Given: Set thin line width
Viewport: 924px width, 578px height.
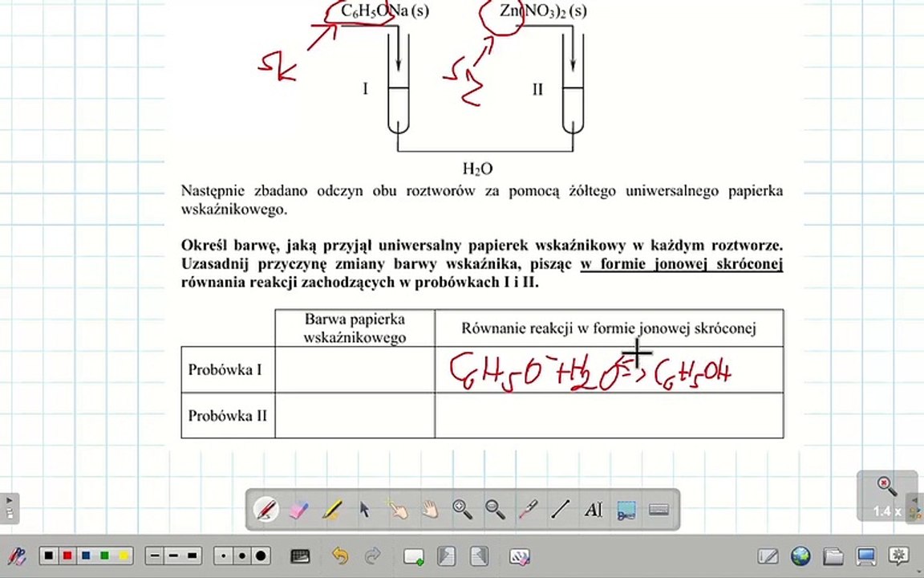Looking at the screenshot, I should [155, 556].
